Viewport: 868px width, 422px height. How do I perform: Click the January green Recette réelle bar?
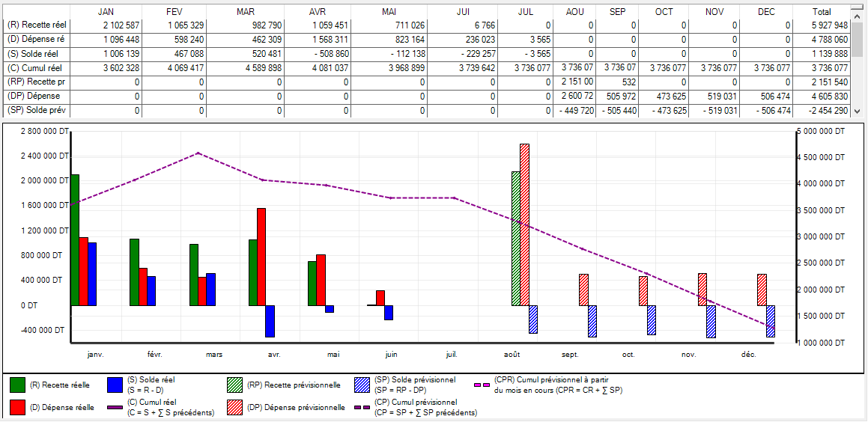click(75, 239)
